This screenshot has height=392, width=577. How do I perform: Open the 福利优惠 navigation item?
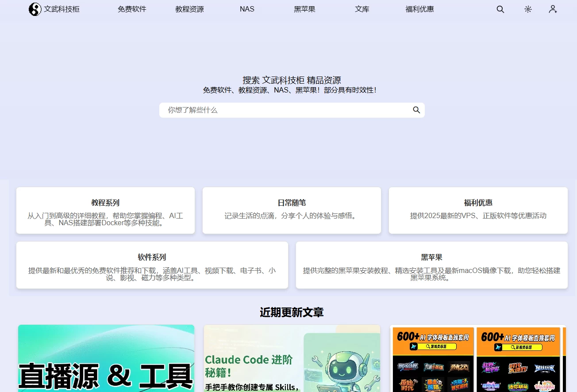tap(419, 9)
